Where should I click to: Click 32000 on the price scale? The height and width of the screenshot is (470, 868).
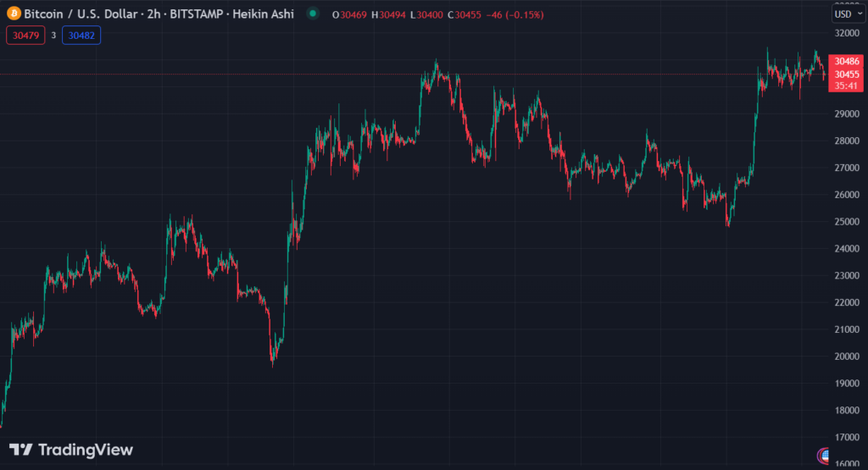[x=847, y=33]
